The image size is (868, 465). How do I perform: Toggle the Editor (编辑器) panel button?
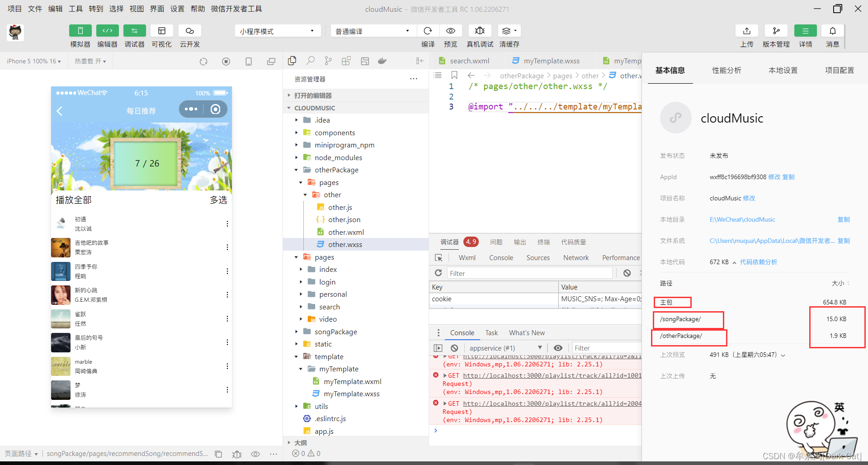pyautogui.click(x=107, y=31)
